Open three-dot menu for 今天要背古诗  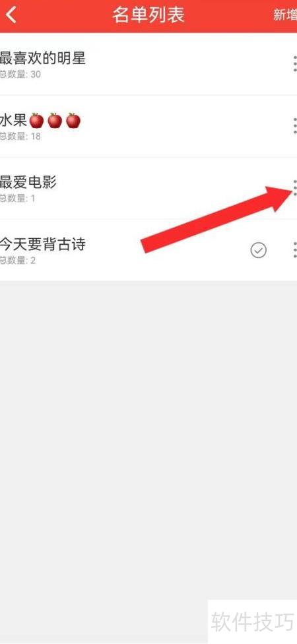pyautogui.click(x=294, y=249)
